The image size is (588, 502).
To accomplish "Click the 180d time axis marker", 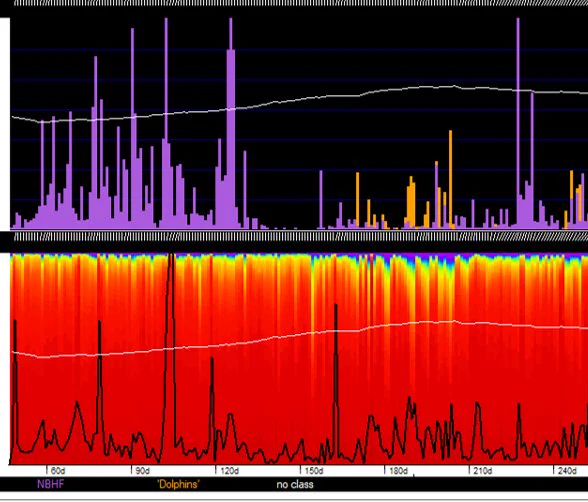I will point(398,471).
